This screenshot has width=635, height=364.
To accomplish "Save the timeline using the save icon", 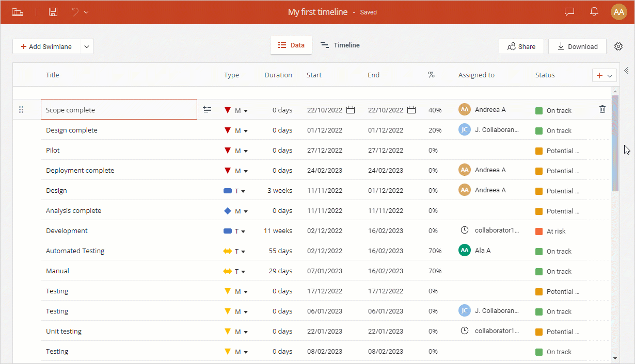I will [53, 11].
